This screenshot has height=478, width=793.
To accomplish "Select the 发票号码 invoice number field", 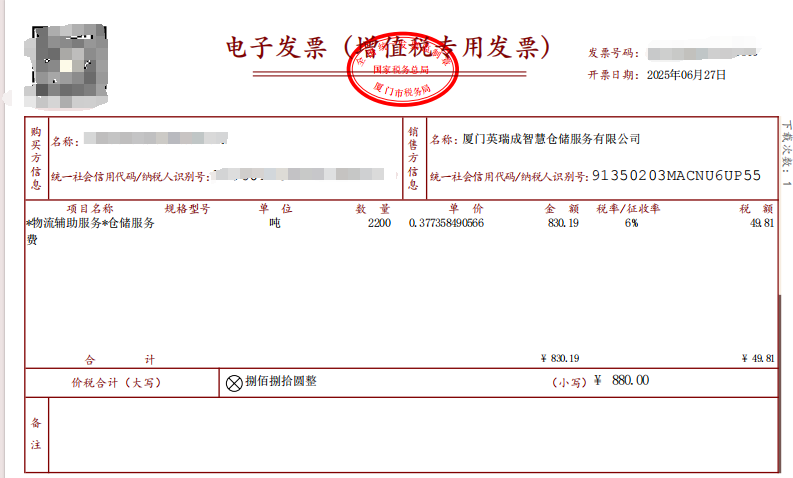I will 700,52.
